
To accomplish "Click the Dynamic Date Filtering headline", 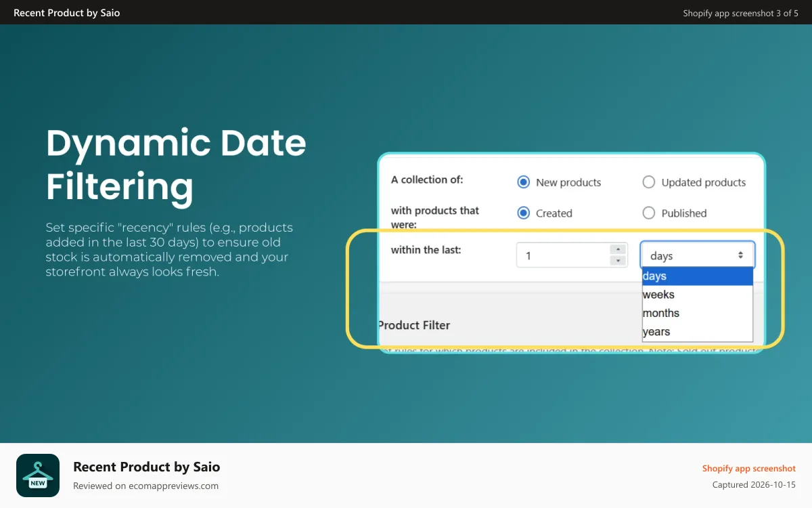I will 176,165.
